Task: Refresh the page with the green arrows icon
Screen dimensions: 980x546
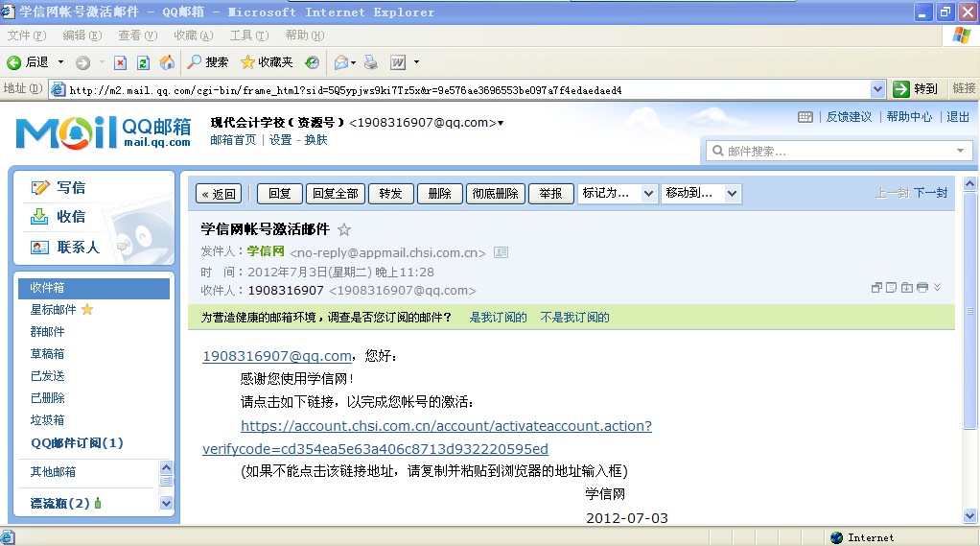Action: pyautogui.click(x=143, y=62)
